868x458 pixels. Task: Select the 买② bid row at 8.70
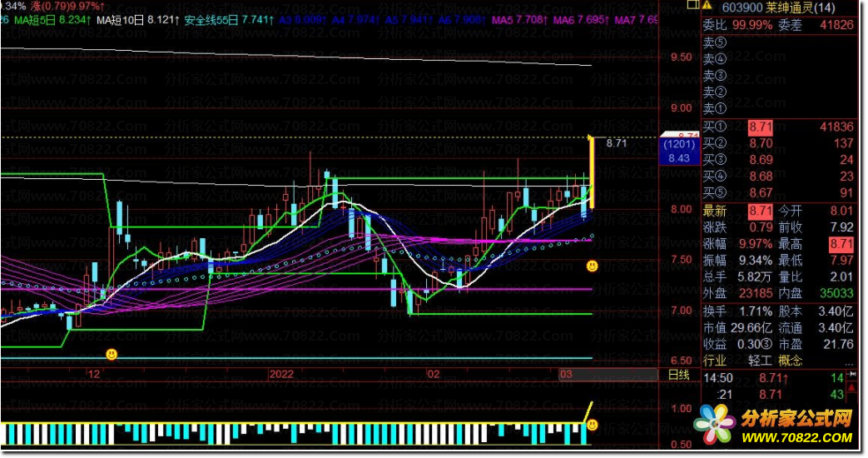coord(779,143)
